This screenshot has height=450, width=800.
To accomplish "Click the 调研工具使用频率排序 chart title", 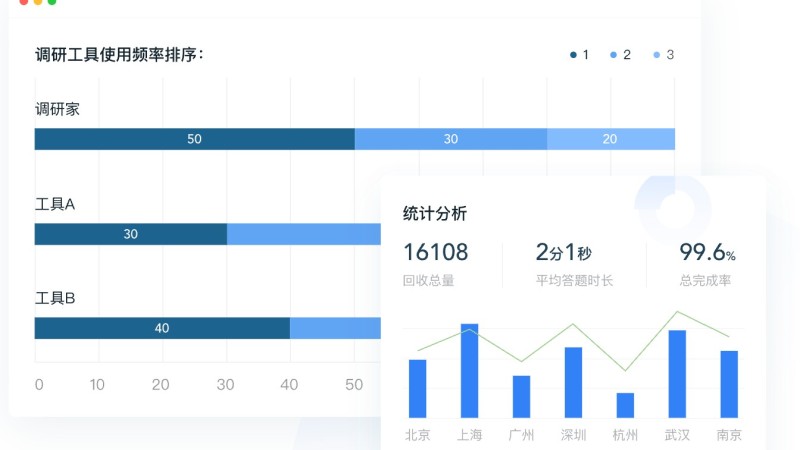I will tap(119, 54).
